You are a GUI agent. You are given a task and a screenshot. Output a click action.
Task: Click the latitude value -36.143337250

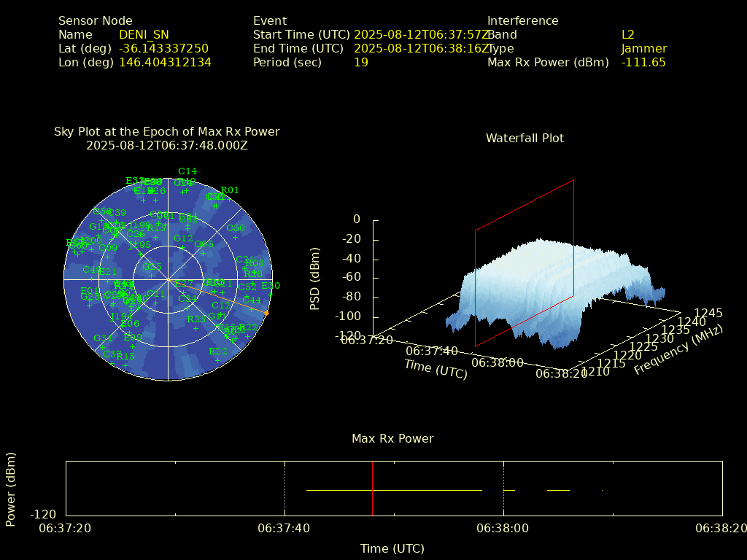(x=163, y=49)
